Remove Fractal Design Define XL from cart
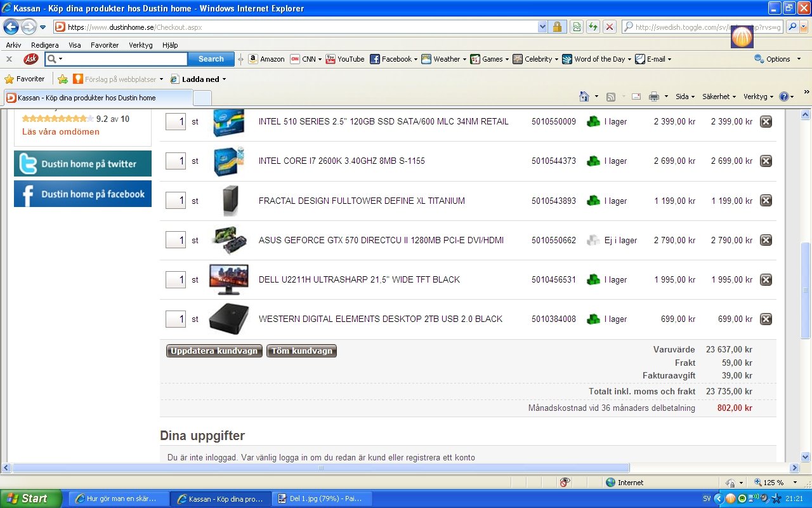 [x=766, y=201]
